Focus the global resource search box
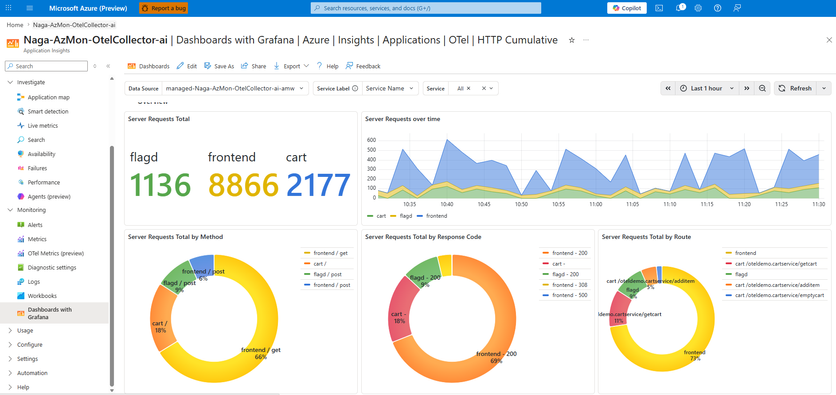Image resolution: width=836 pixels, height=395 pixels. tap(425, 8)
